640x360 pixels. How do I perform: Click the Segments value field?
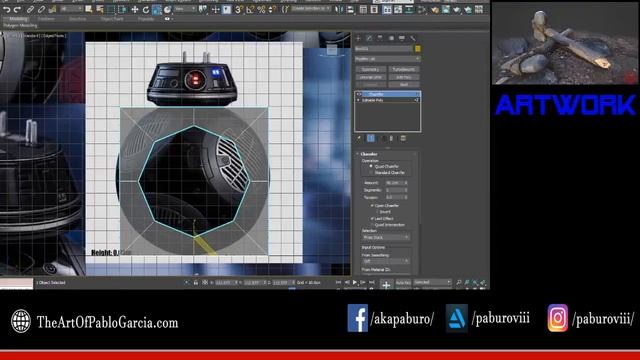394,190
